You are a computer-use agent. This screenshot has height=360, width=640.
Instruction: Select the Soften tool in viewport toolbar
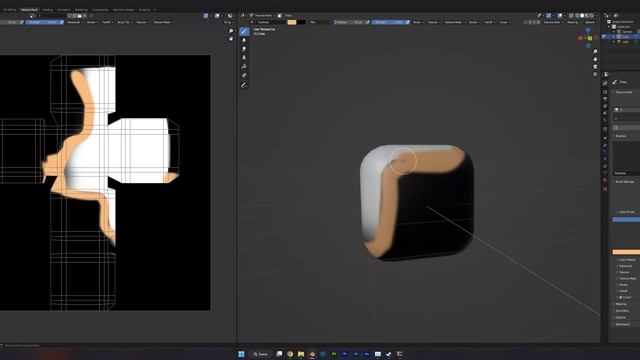(x=244, y=40)
